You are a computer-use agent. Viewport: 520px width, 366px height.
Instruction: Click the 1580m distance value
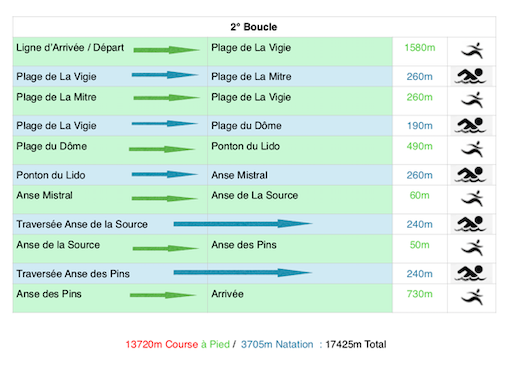tap(420, 48)
